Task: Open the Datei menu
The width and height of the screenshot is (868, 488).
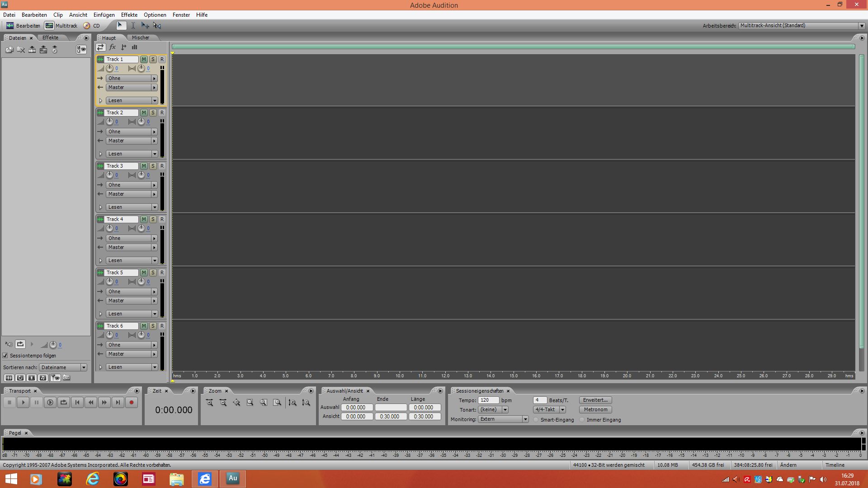Action: tap(9, 15)
